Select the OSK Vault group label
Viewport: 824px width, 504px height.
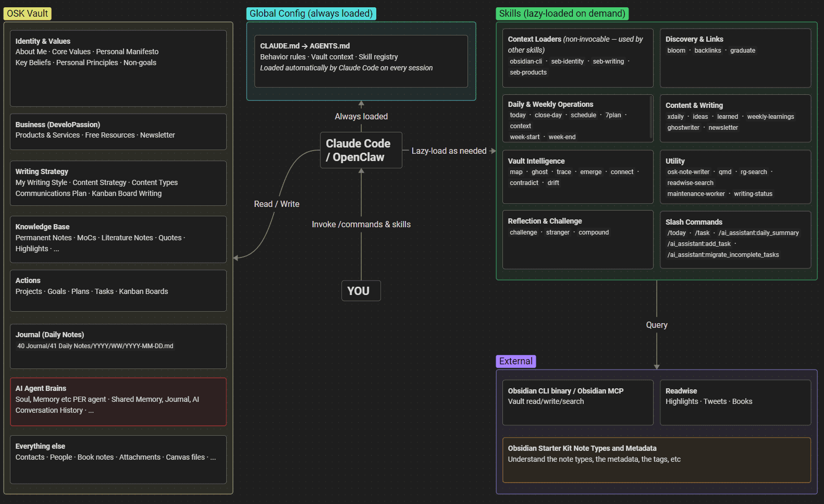(x=28, y=14)
